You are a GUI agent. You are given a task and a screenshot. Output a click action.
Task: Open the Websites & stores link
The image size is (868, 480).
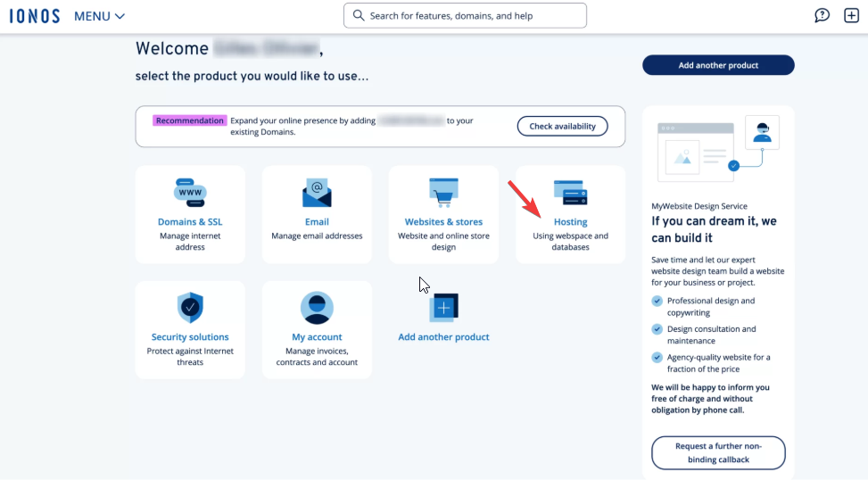pyautogui.click(x=443, y=222)
